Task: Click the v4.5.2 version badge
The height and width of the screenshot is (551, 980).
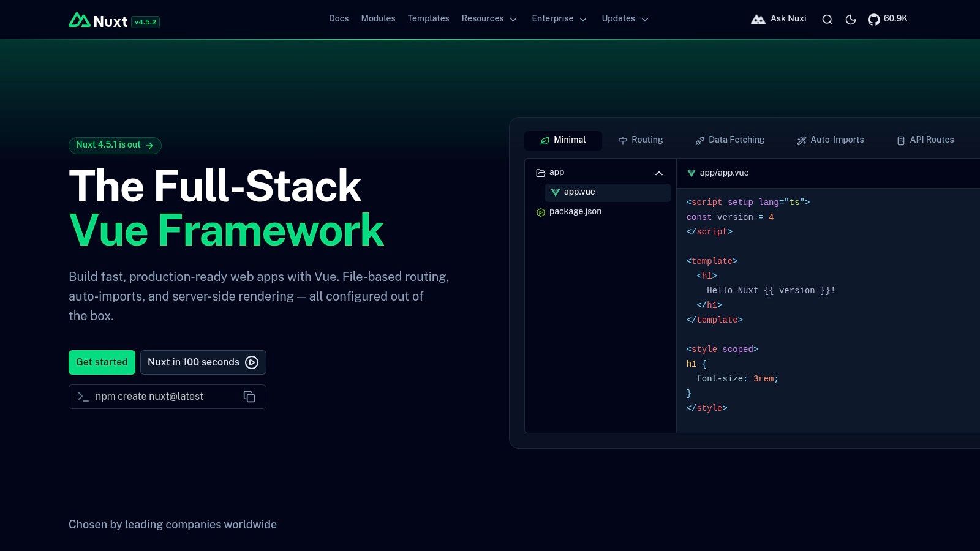Action: [x=146, y=22]
